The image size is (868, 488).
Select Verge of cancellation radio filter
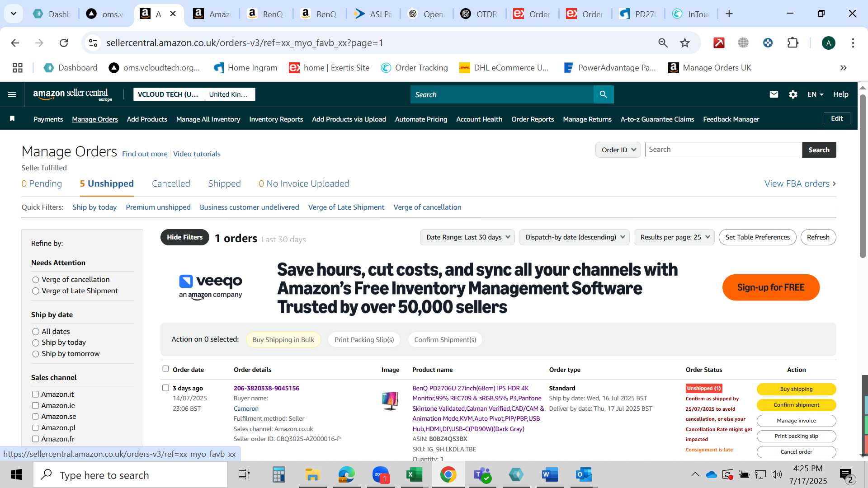[36, 280]
